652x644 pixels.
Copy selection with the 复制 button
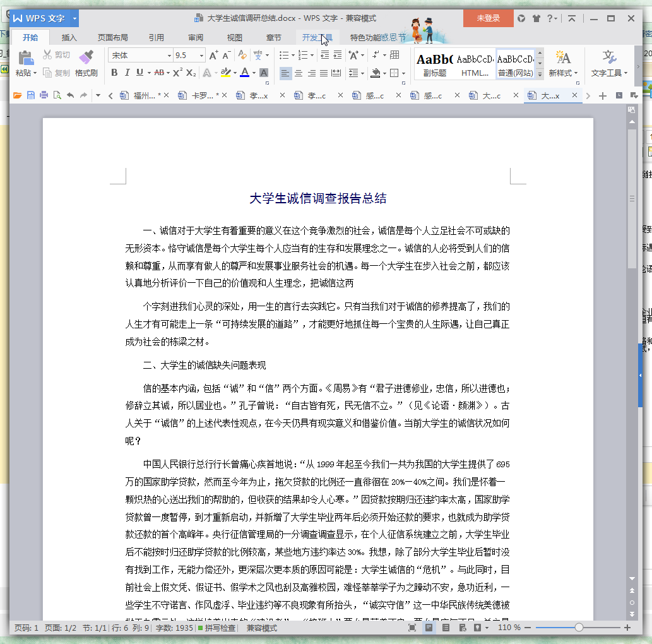[x=57, y=73]
